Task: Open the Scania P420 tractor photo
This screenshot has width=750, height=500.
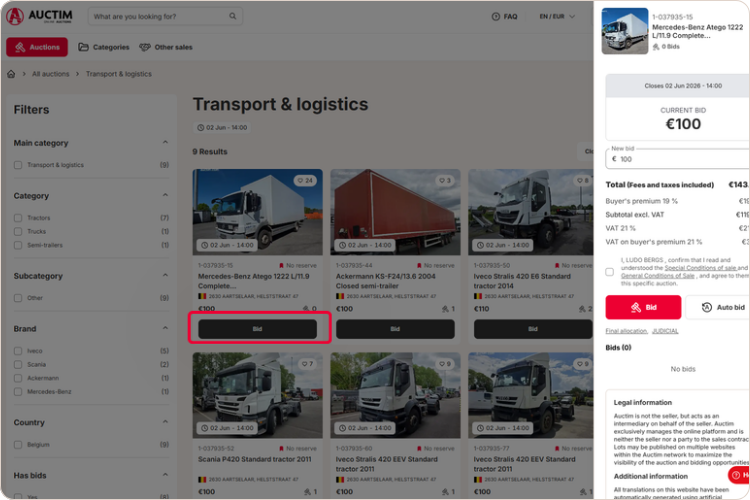Action: tap(258, 395)
